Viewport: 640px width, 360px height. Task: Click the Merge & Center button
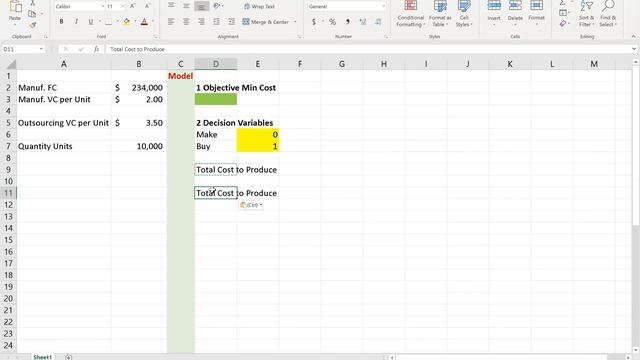[x=265, y=22]
